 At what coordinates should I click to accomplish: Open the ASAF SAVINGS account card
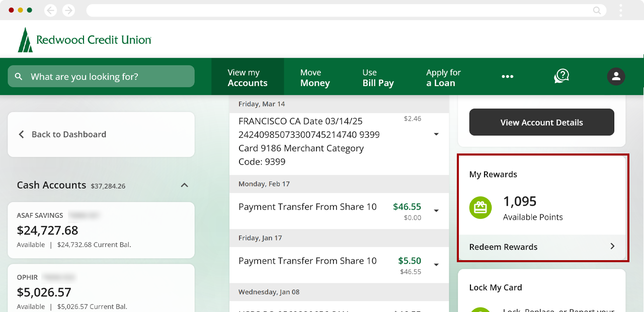101,230
